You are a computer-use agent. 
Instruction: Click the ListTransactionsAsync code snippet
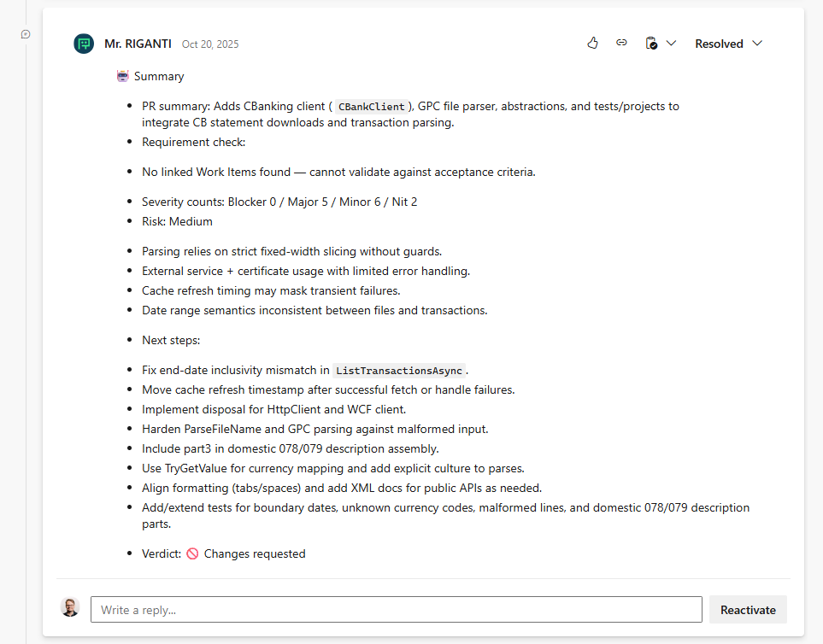coord(399,371)
